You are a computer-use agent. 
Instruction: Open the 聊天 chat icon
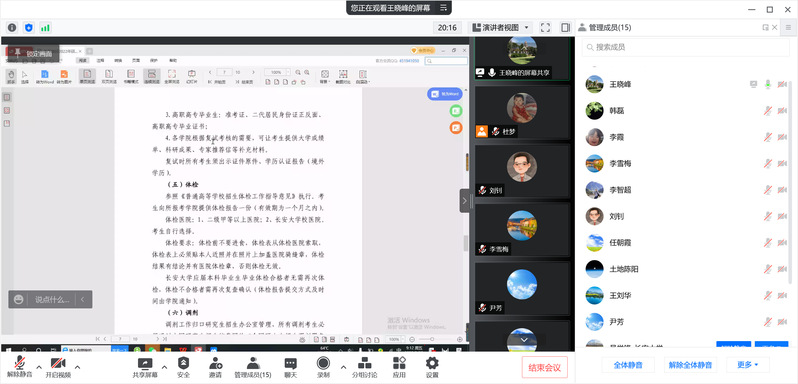tap(291, 367)
